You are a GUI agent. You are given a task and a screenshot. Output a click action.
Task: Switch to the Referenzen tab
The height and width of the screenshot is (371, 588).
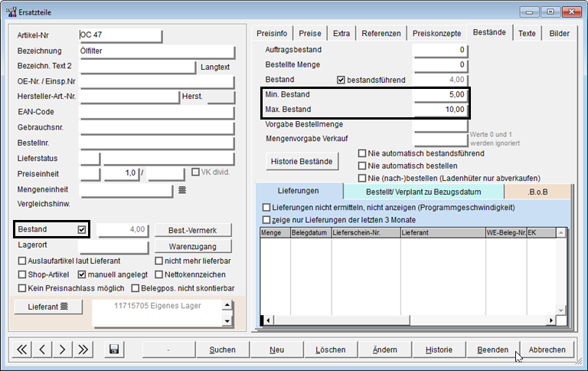(381, 34)
